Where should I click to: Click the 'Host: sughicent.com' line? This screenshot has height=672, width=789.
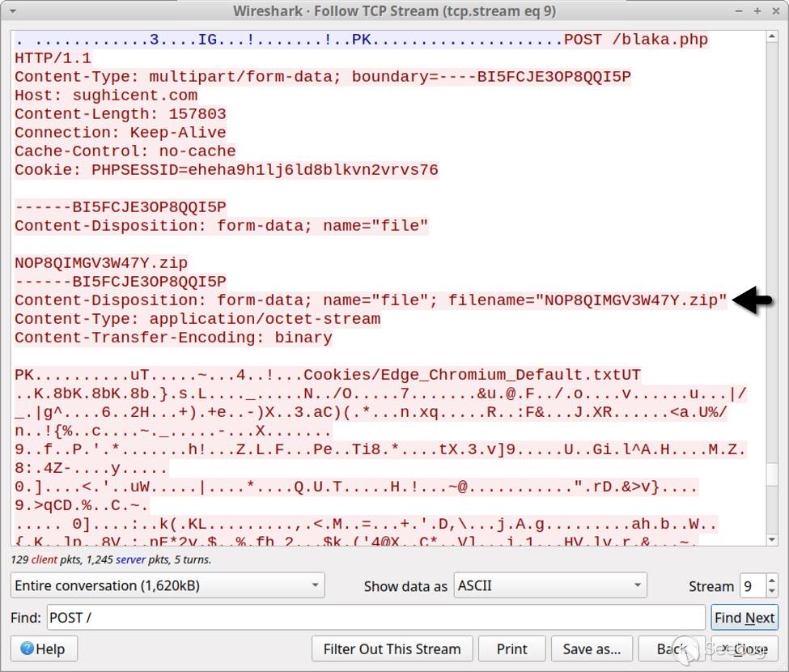point(106,96)
